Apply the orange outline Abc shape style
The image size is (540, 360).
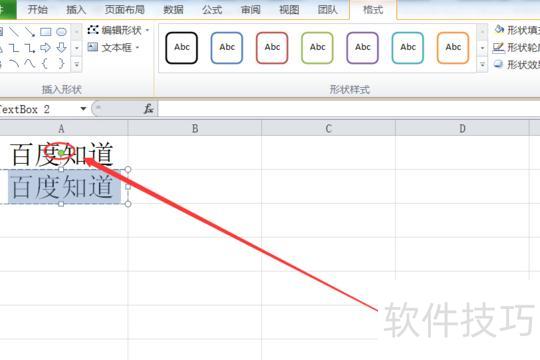pyautogui.click(x=453, y=48)
